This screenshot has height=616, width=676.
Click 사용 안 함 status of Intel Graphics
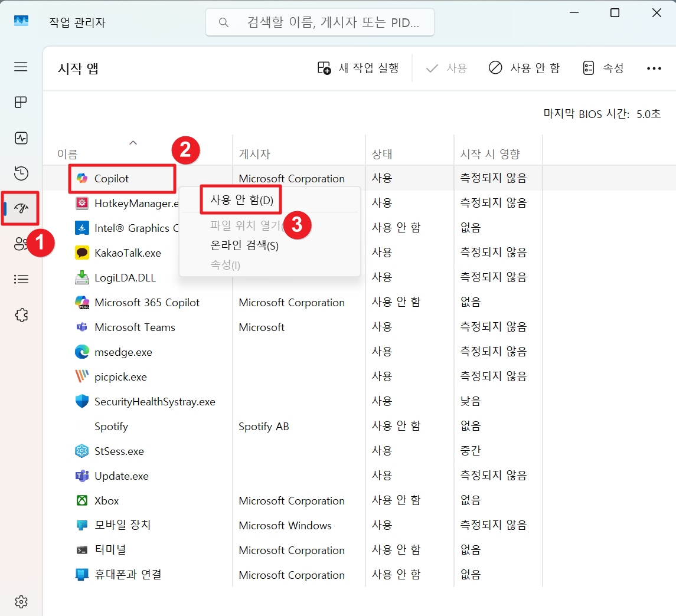396,227
